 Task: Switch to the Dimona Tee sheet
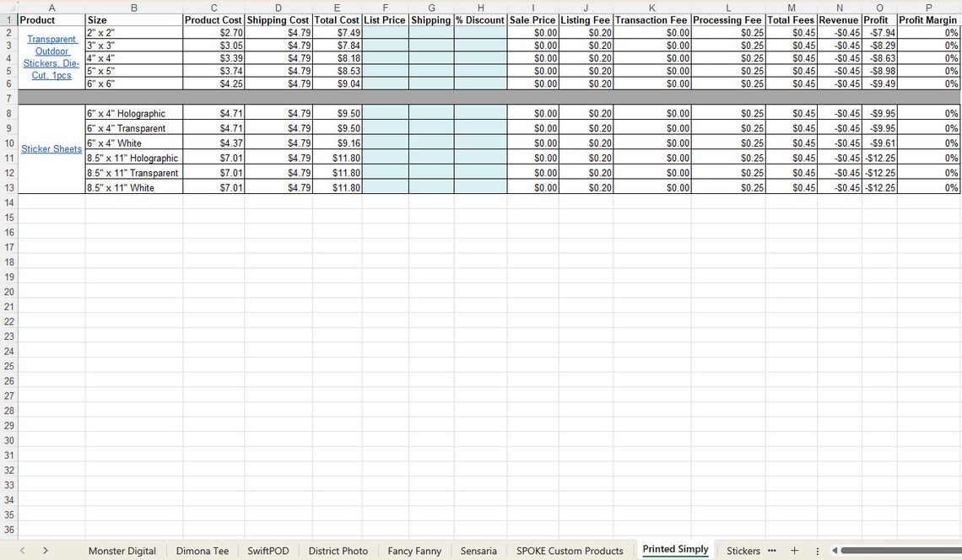click(202, 550)
